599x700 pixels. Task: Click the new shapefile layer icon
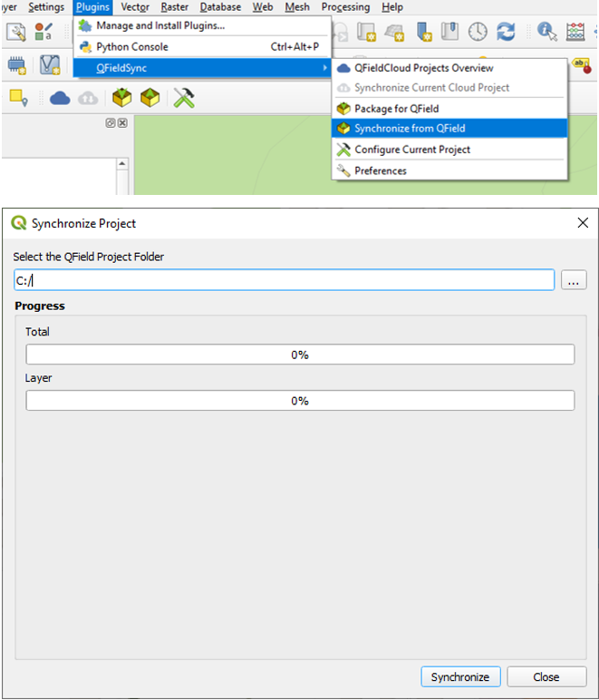click(x=50, y=65)
